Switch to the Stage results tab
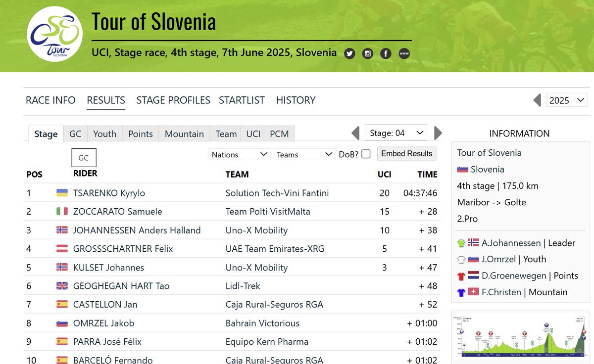This screenshot has width=594, height=364. coord(46,134)
